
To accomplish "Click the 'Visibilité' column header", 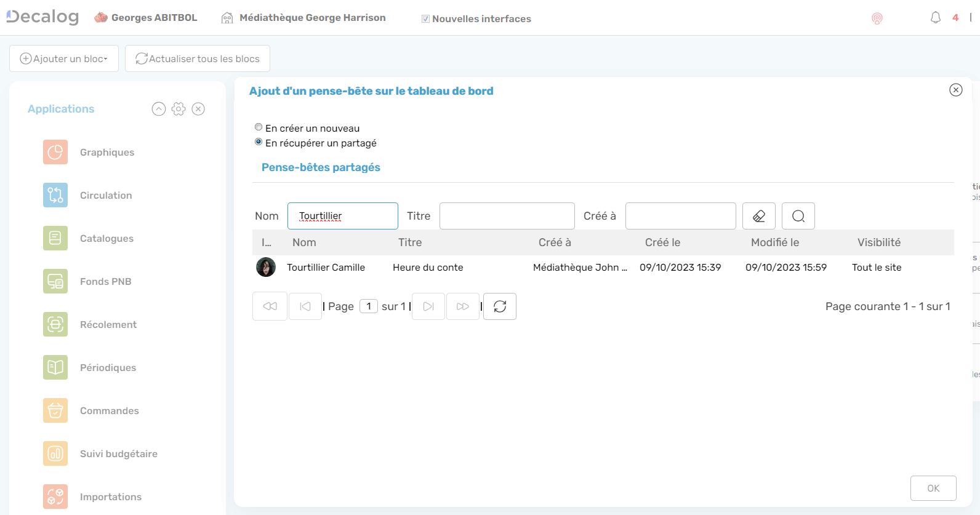I will [x=878, y=242].
